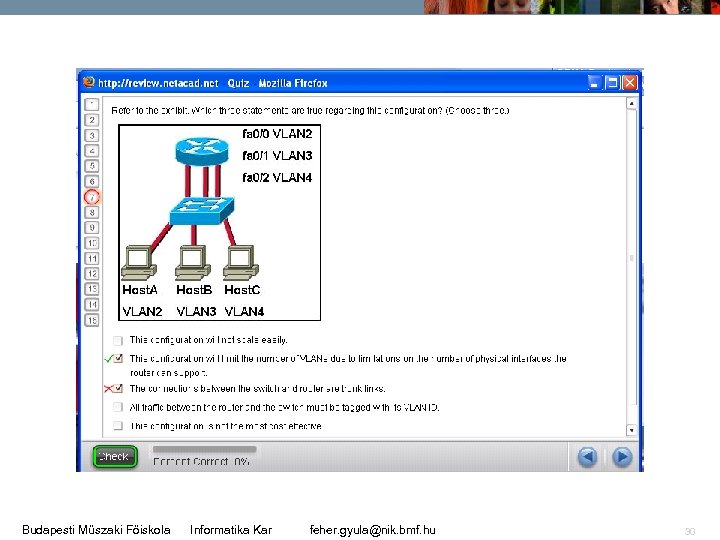Click the 'Percent Correct 0%' text
Image resolution: width=720 pixels, height=540 pixels.
coord(201,461)
